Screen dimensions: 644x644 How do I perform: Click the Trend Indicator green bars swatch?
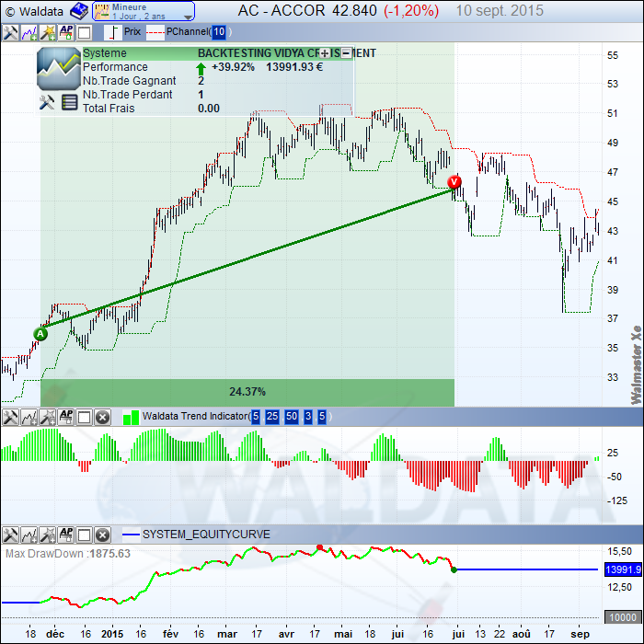131,418
